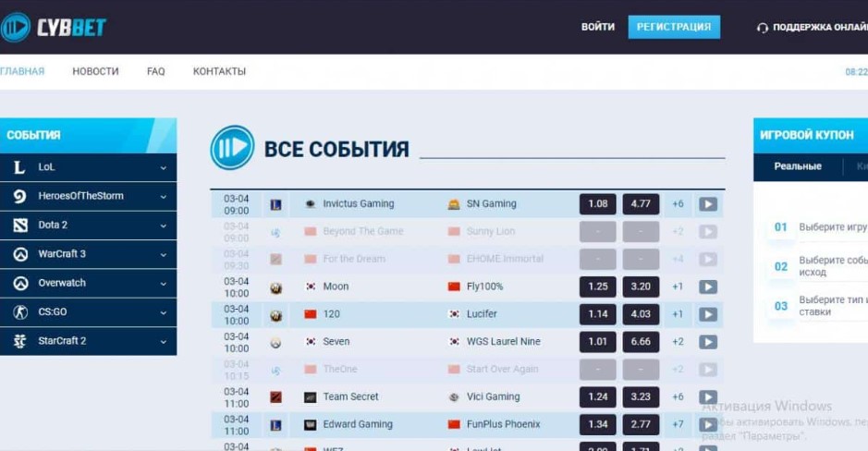
Task: Bet 1.34 odds on Edward Gaming
Action: (x=598, y=424)
